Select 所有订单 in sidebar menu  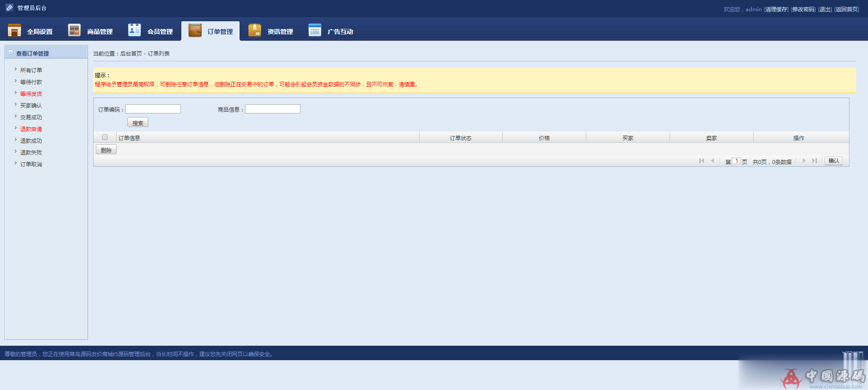click(x=31, y=70)
